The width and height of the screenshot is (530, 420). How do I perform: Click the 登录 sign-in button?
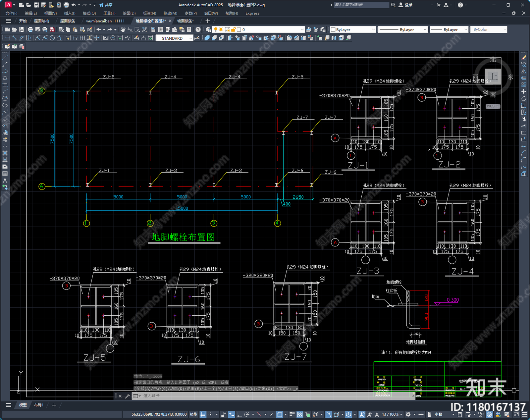coord(405,5)
